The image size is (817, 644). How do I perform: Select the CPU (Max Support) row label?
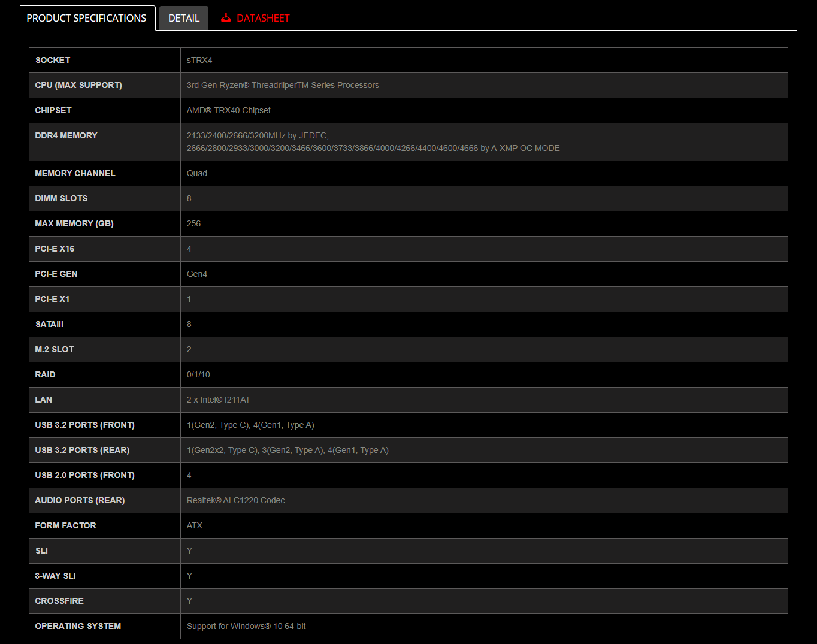coord(78,85)
